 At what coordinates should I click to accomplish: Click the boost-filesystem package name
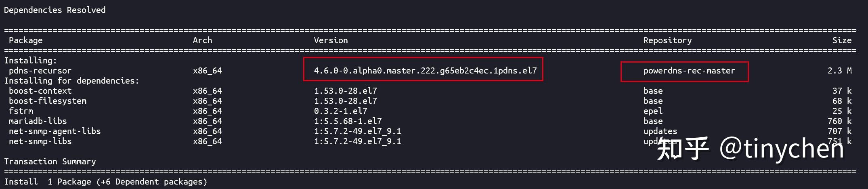(x=47, y=101)
